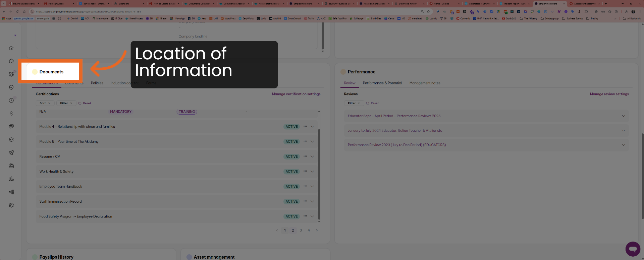Open the more options dots for Resume / CV

tap(305, 156)
